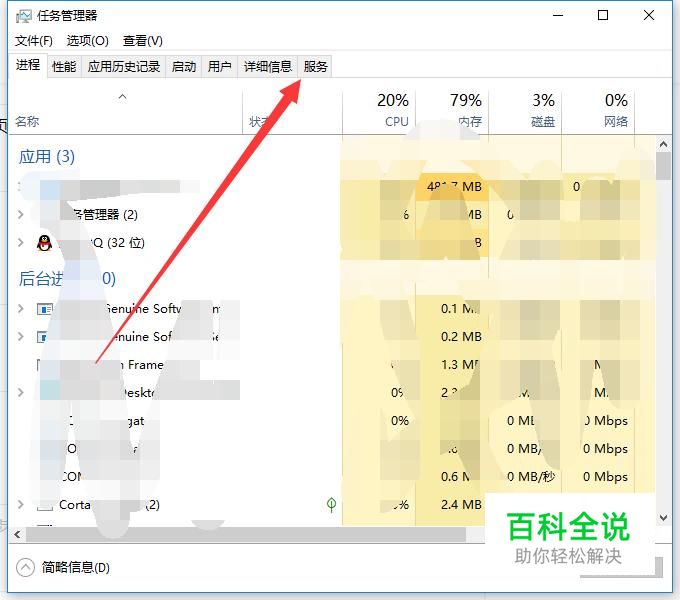Click the circled up-arrow icon beside 简略信息
Screen dimensions: 680x600
coord(25,567)
